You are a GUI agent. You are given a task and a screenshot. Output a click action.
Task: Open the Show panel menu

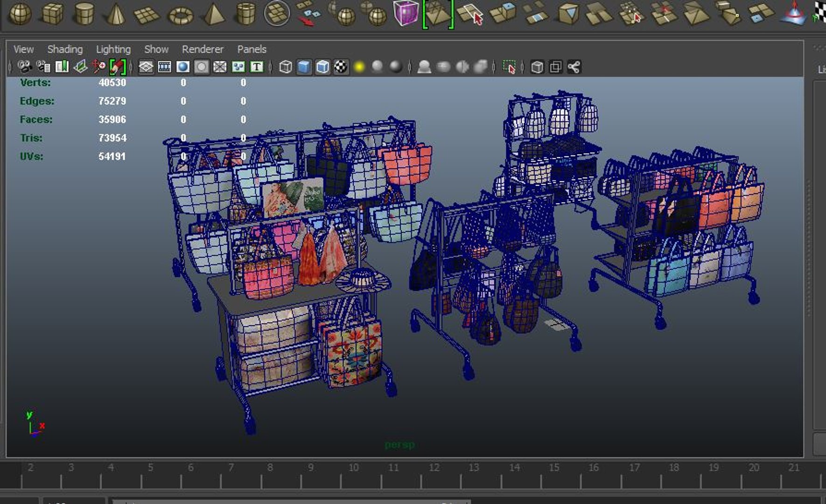pos(156,49)
